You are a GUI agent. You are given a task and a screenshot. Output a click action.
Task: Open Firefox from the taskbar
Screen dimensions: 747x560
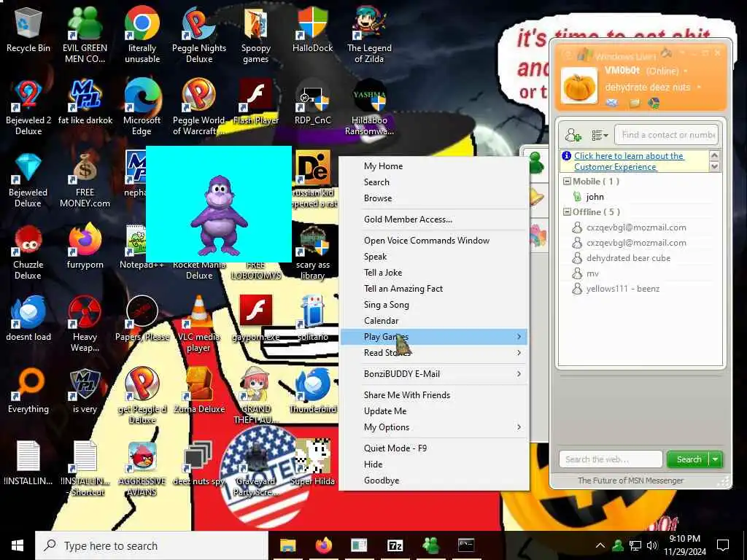pos(324,545)
